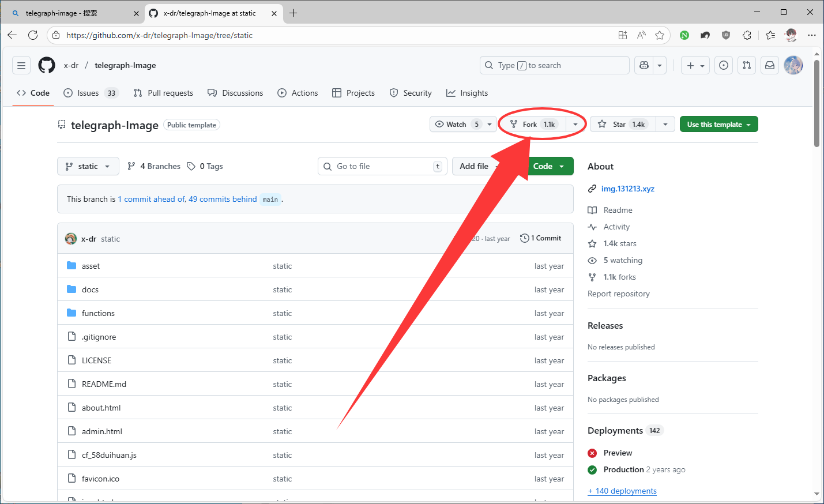Open the pull requests icon in header
824x504 pixels.
[747, 65]
